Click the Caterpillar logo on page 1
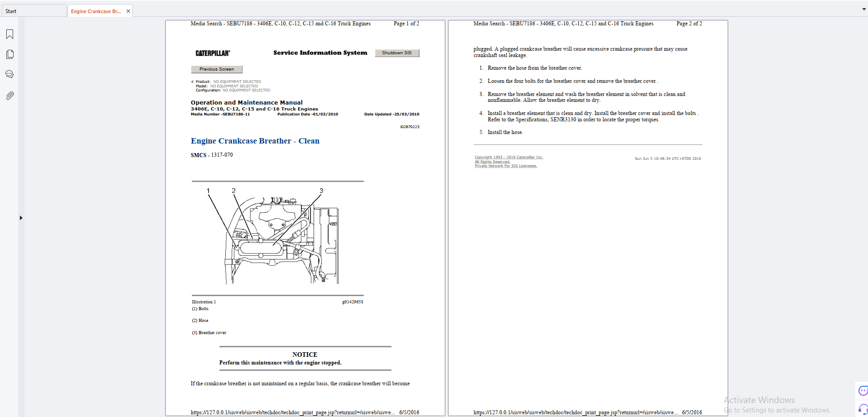The width and height of the screenshot is (868, 417). point(213,53)
